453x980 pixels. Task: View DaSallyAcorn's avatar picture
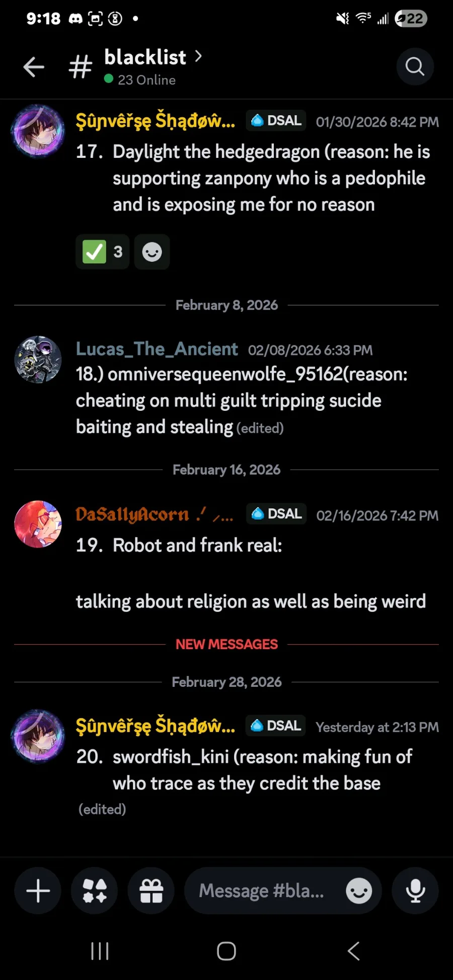pyautogui.click(x=38, y=524)
